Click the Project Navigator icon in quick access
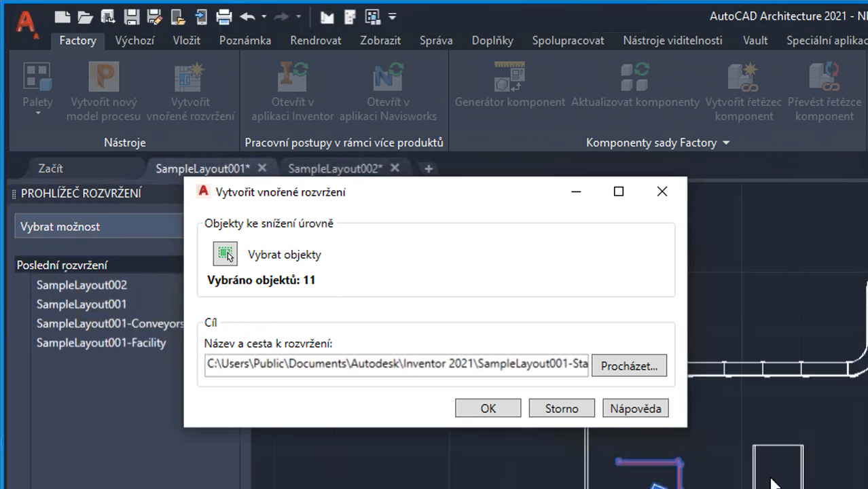The image size is (868, 489). point(327,17)
